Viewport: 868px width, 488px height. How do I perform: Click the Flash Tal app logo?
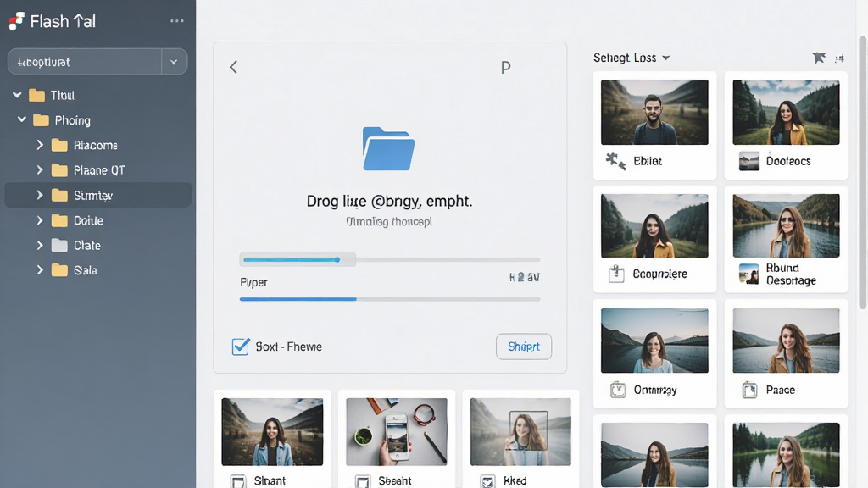[x=17, y=21]
